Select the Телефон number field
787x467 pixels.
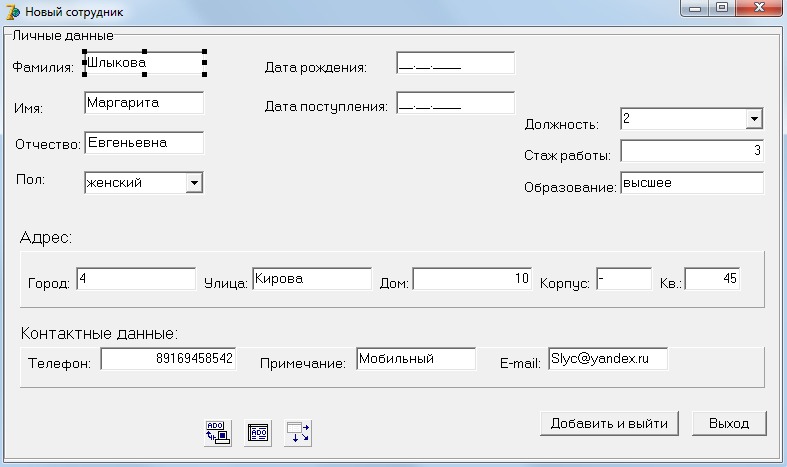click(x=168, y=359)
